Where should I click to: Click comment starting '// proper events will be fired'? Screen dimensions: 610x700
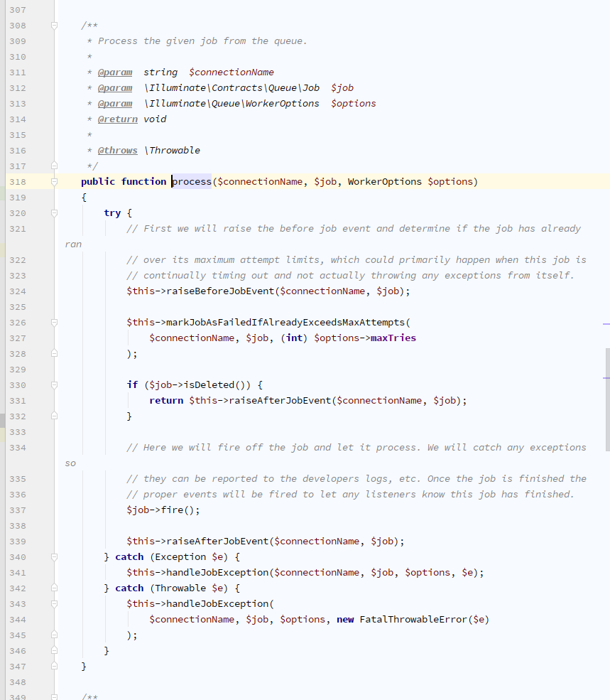[x=351, y=494]
